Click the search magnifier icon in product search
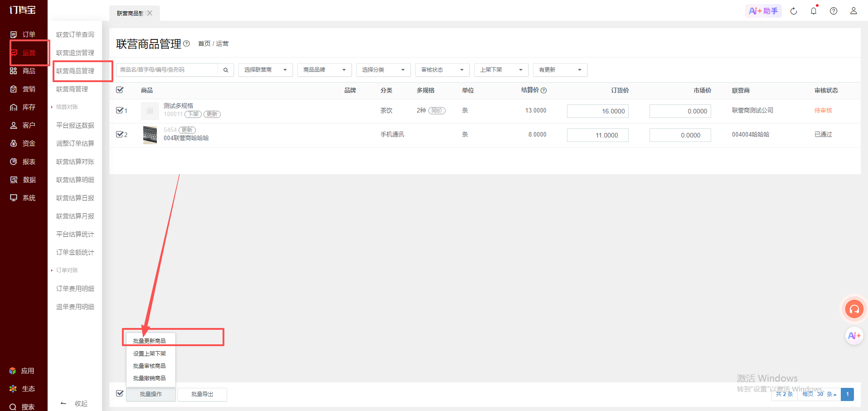This screenshot has height=411, width=868. (226, 70)
